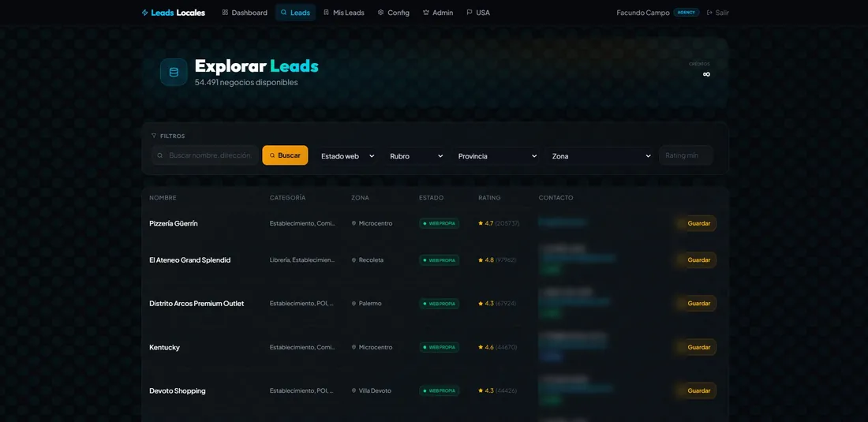Focus the Rating min input

(x=686, y=155)
